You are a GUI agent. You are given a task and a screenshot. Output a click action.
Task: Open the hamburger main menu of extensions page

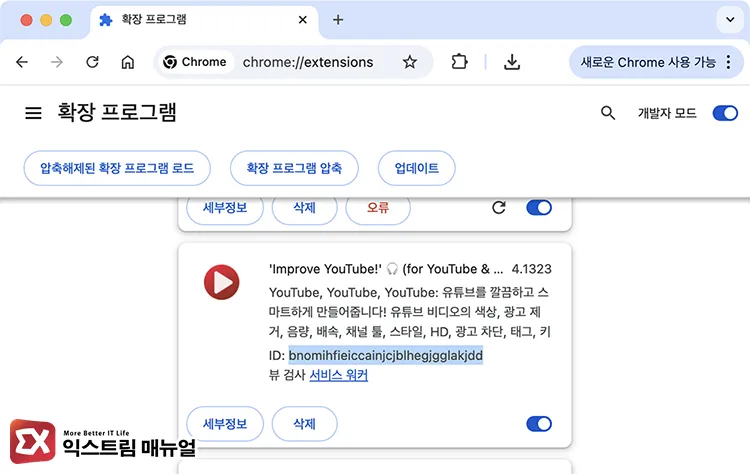33,113
